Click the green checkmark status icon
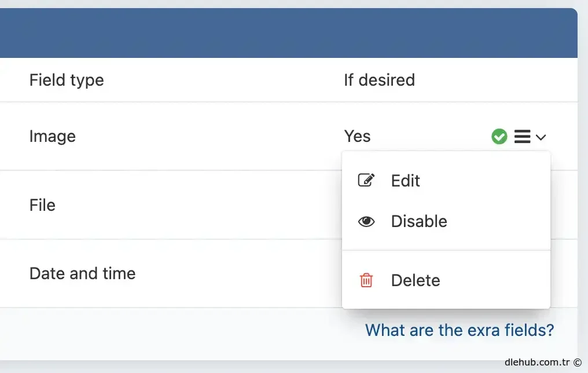Viewport: 588px width, 373px height. click(x=499, y=137)
